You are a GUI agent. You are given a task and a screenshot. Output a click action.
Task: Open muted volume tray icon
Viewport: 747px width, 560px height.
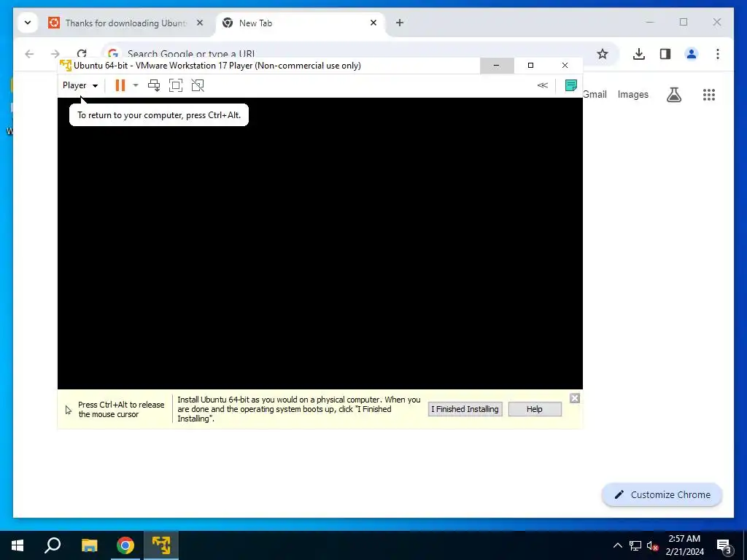point(652,545)
